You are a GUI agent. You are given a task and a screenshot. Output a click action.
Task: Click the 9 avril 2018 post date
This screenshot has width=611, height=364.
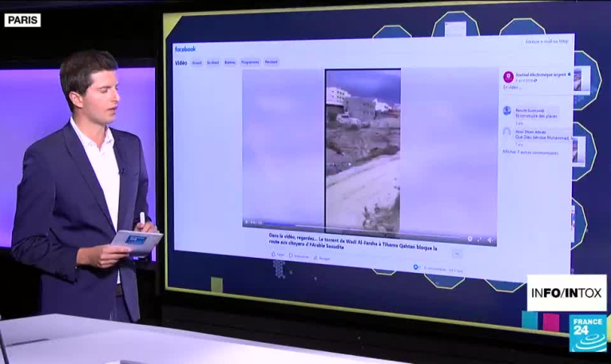point(524,81)
